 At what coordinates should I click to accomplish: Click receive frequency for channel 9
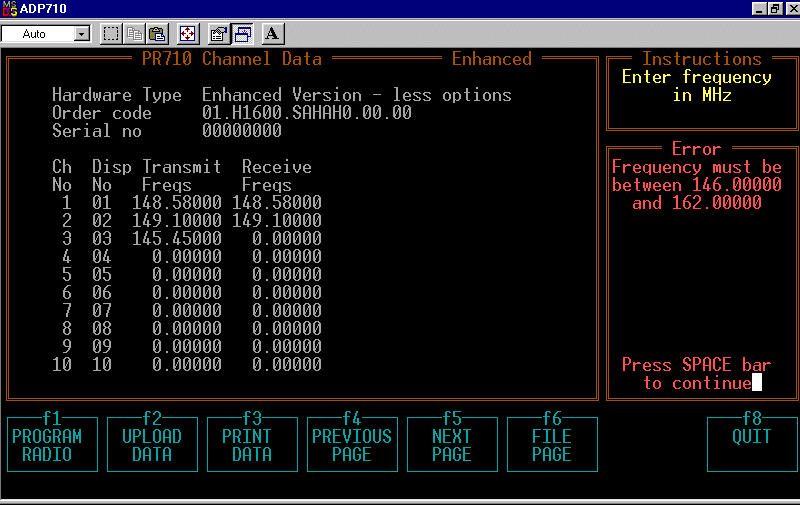(x=287, y=346)
